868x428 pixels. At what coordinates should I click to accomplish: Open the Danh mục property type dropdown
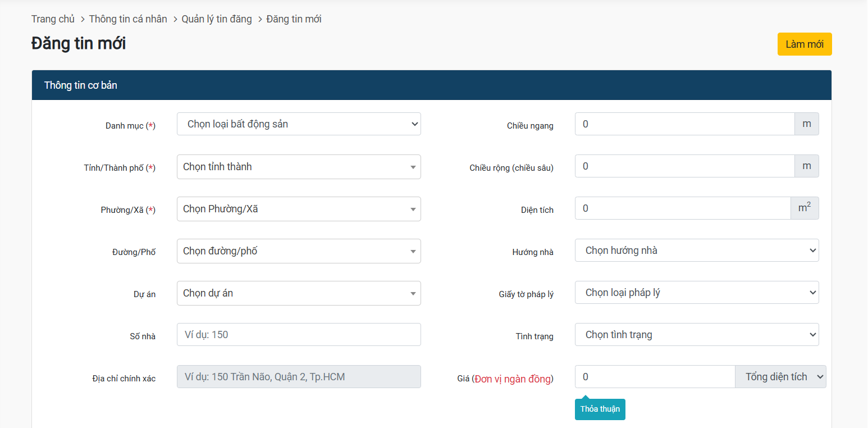point(298,124)
